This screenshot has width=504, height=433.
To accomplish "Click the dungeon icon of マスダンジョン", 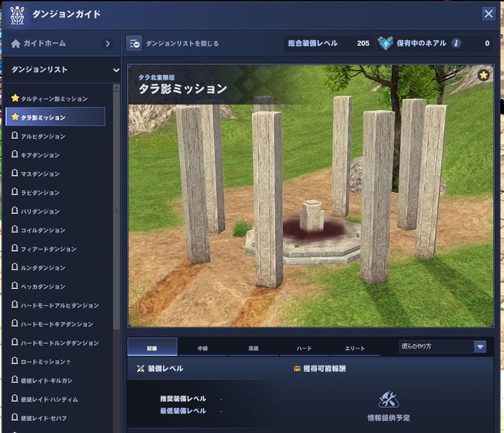I will [15, 174].
